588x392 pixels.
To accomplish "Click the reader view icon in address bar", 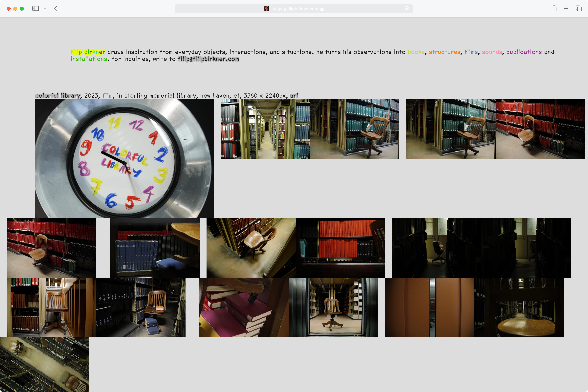I will pyautogui.click(x=407, y=9).
